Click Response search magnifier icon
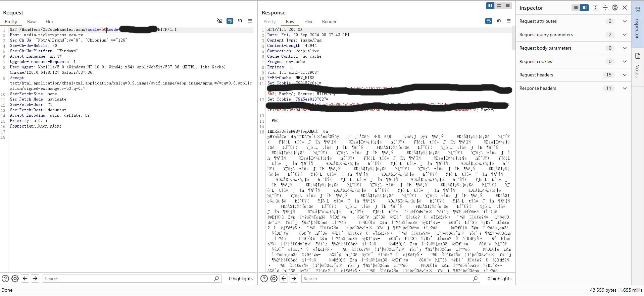 tap(475, 279)
